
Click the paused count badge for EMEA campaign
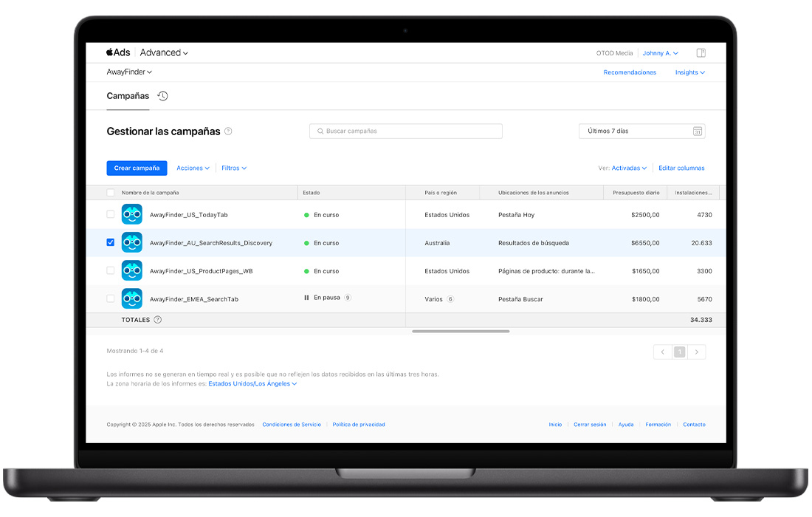click(x=348, y=298)
